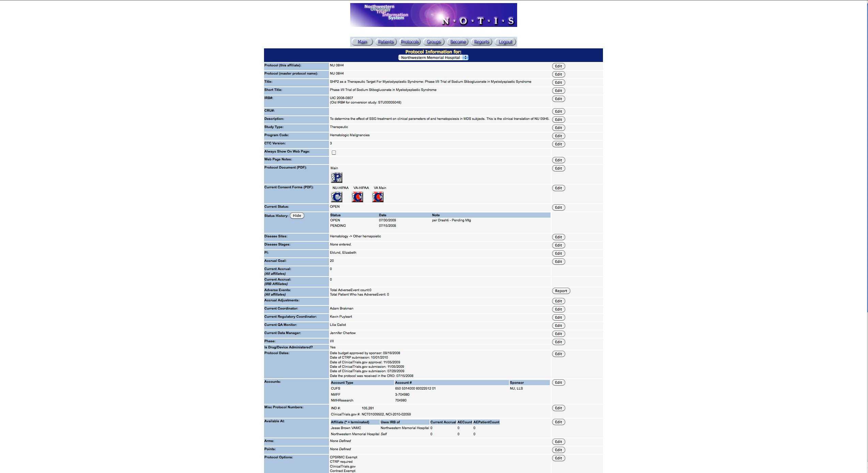Click the Patients navigation button

(x=386, y=41)
